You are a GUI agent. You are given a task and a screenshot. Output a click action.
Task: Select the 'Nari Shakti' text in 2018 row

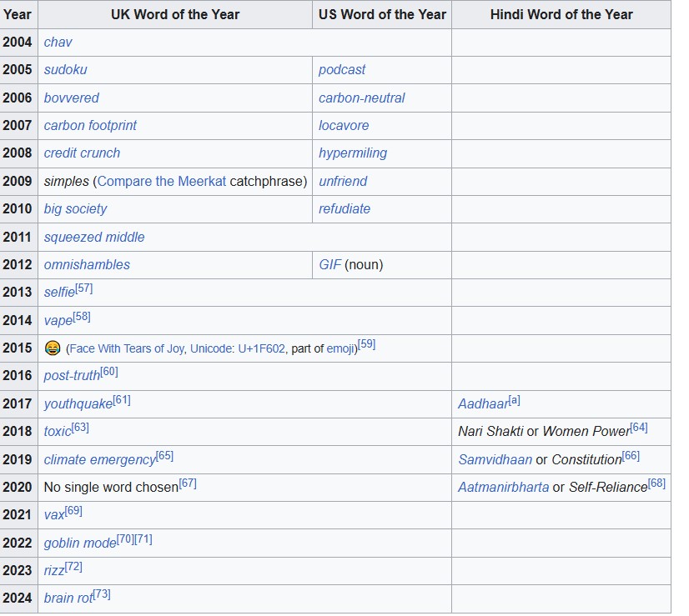coord(490,432)
